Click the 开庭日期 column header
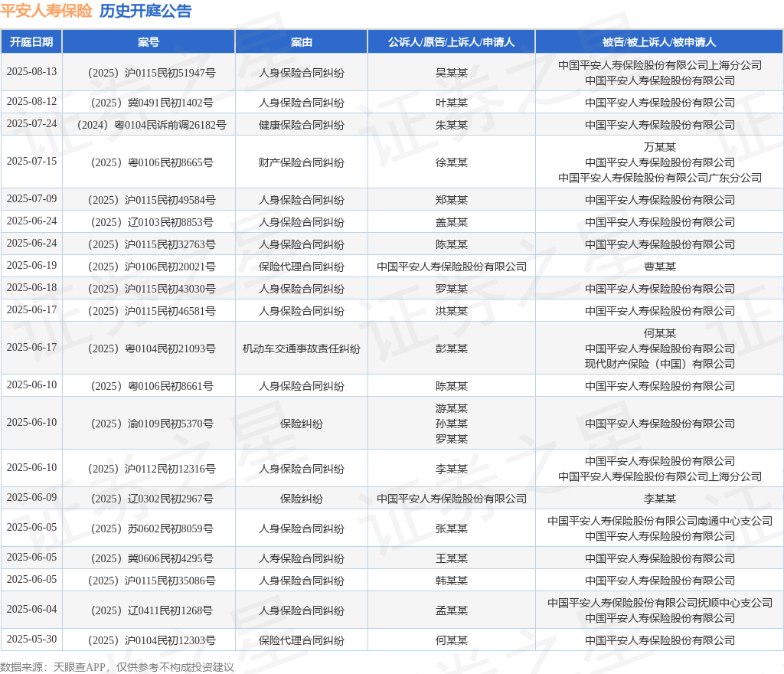 (x=31, y=42)
